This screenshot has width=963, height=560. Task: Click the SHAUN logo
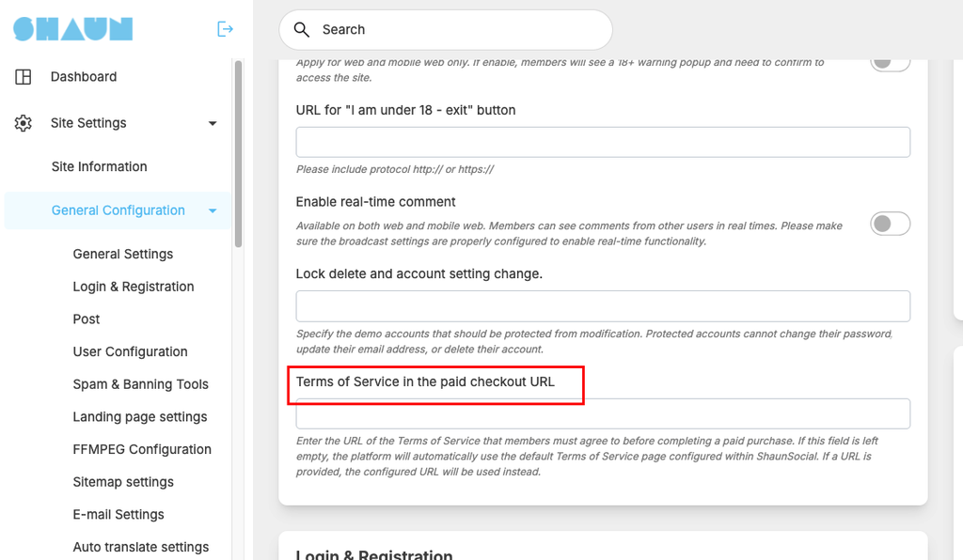pos(73,29)
